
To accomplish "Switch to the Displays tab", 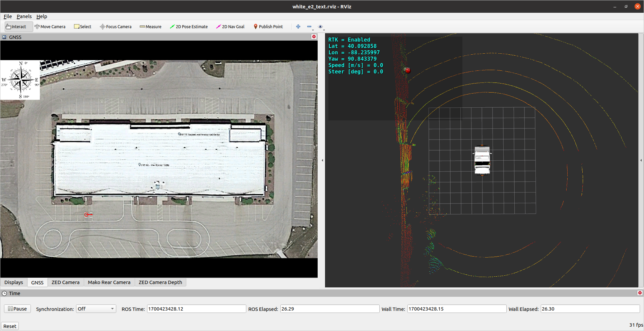I will [14, 282].
